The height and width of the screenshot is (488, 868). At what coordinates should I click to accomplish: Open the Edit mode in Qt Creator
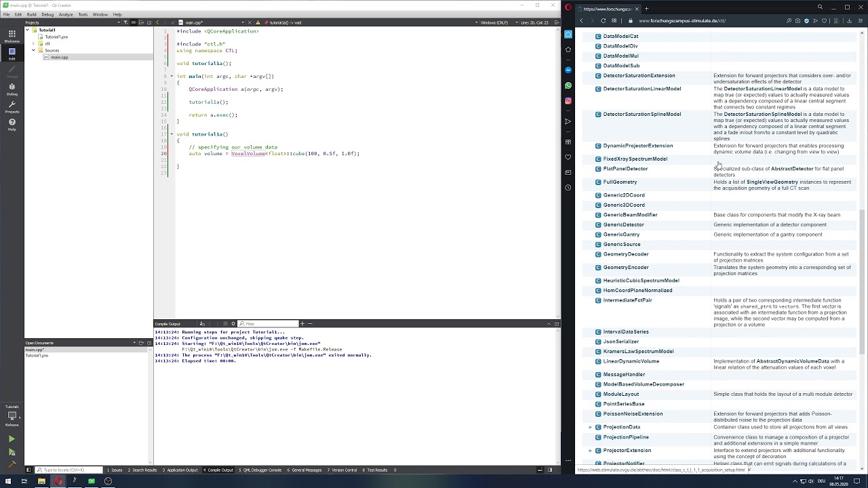pyautogui.click(x=12, y=54)
